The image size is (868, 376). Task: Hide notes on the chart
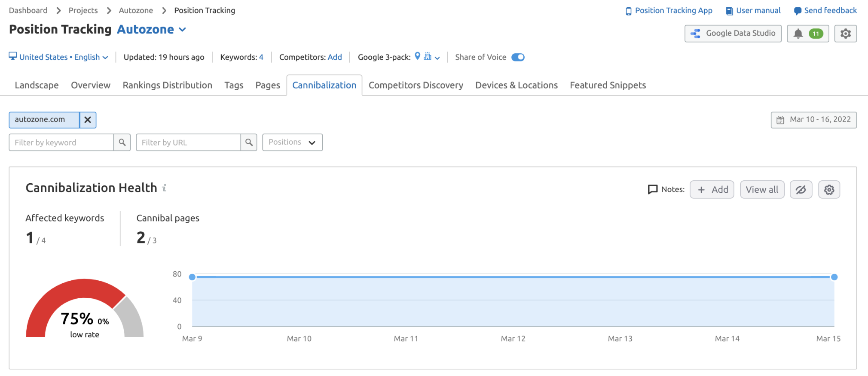point(801,190)
